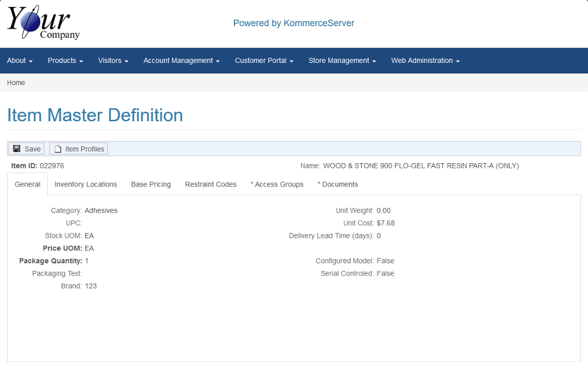Expand the Visitors menu
Screen dimensions: 588x374
pyautogui.click(x=113, y=61)
